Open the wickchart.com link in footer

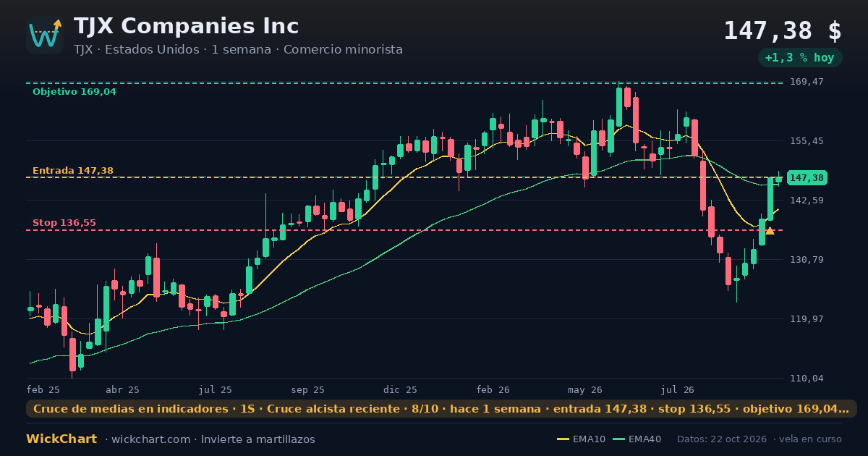pyautogui.click(x=152, y=439)
